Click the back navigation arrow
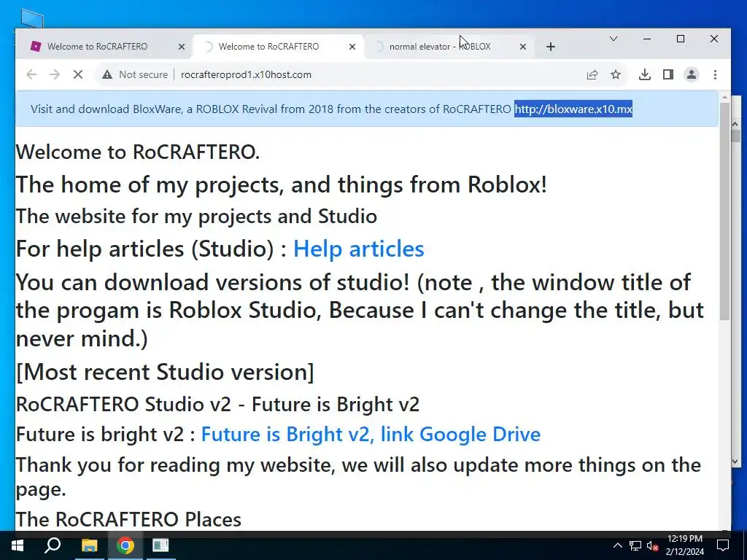747x560 pixels. click(31, 74)
